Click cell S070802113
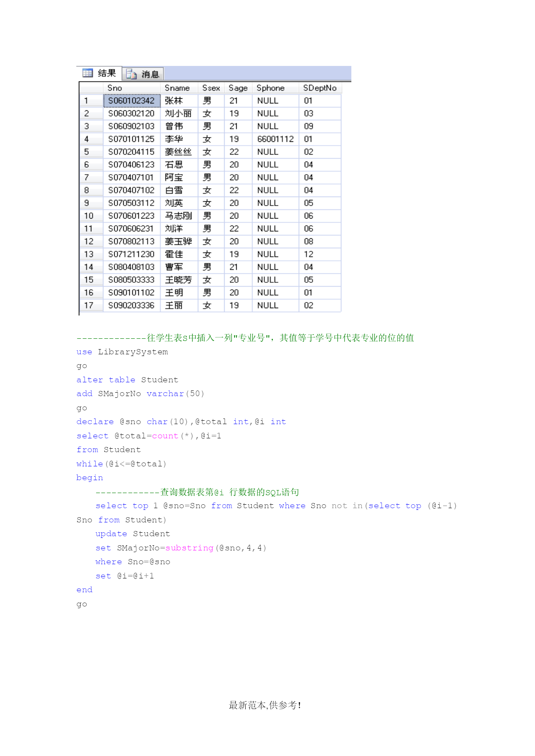The image size is (535, 756). tap(132, 241)
